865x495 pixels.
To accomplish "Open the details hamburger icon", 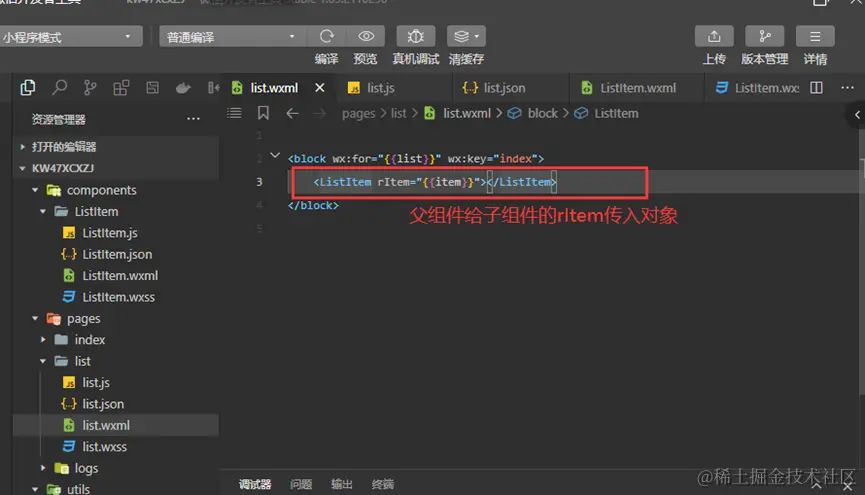I will click(815, 36).
